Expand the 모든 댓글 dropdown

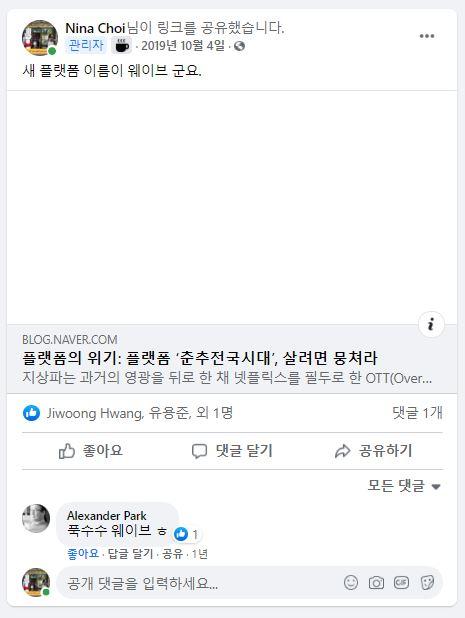[404, 486]
